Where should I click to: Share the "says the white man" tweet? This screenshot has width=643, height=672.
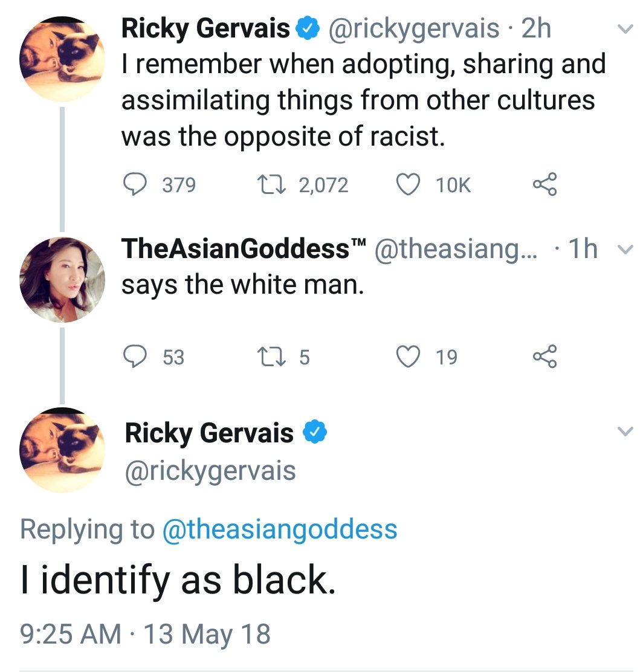(x=544, y=357)
